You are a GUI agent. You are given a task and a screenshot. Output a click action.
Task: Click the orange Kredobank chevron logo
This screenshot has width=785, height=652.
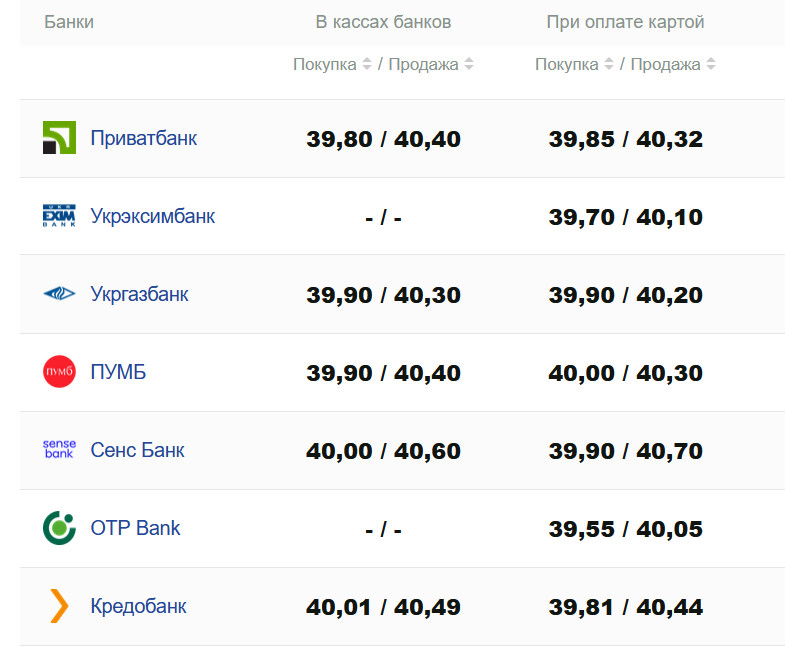click(59, 606)
